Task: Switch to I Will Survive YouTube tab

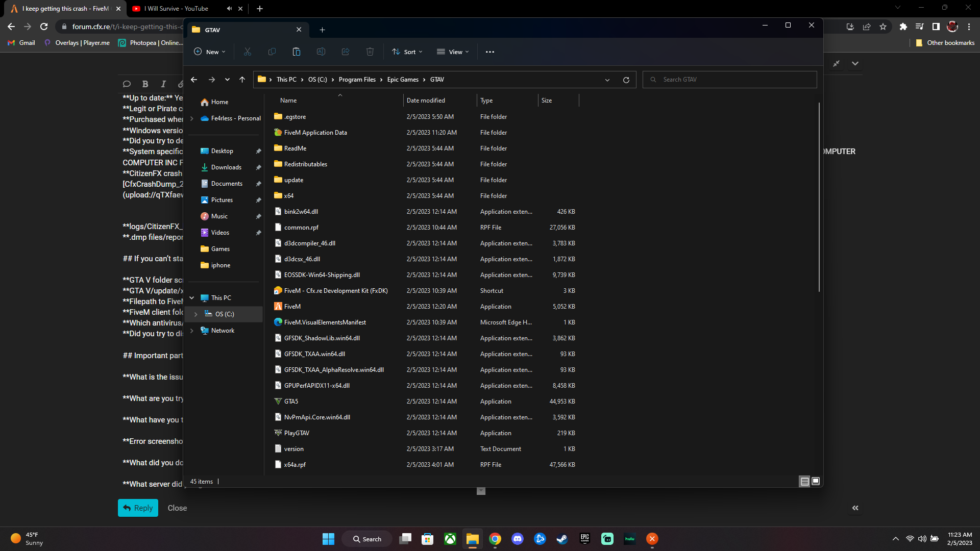Action: tap(176, 9)
